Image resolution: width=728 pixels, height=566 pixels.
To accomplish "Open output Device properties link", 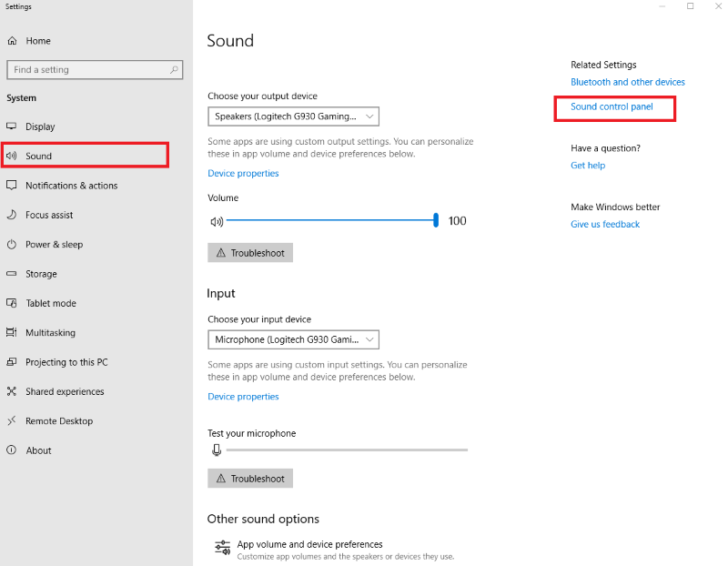I will click(x=243, y=173).
